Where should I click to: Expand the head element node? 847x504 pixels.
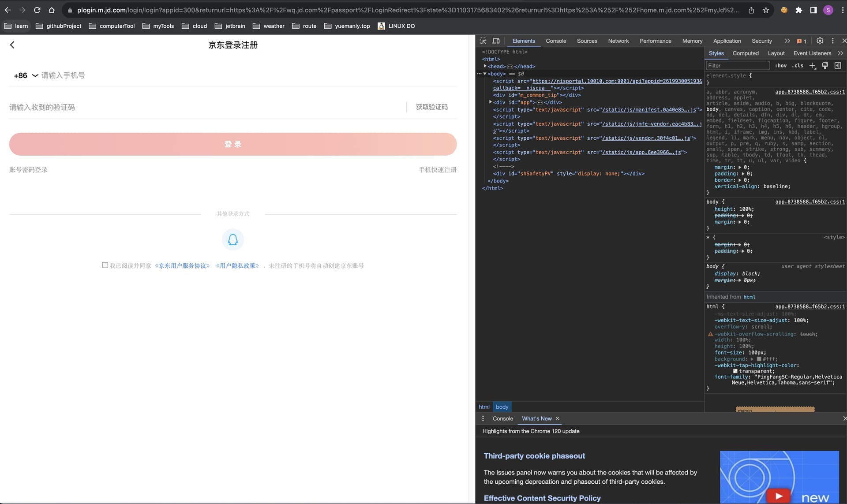point(485,66)
